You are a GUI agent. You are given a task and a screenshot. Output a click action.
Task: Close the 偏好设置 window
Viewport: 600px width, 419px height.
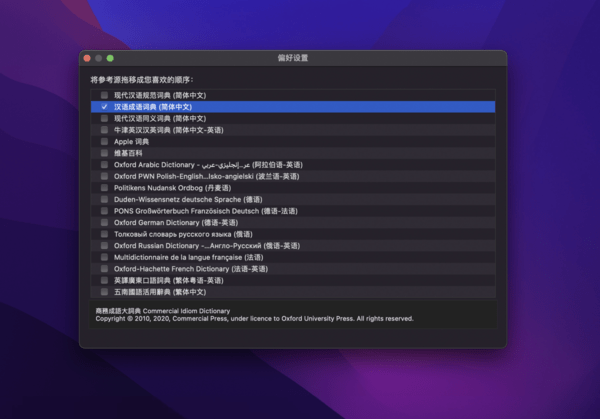tap(87, 58)
